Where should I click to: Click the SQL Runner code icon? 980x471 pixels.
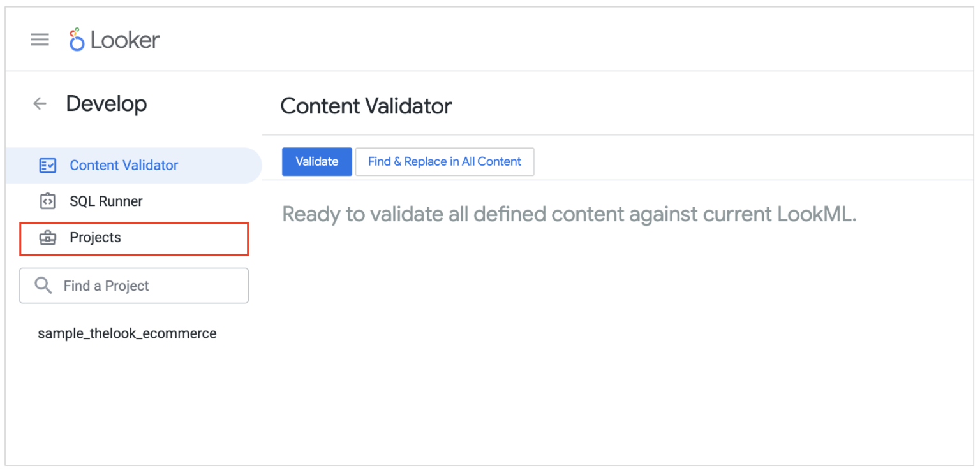tap(48, 201)
